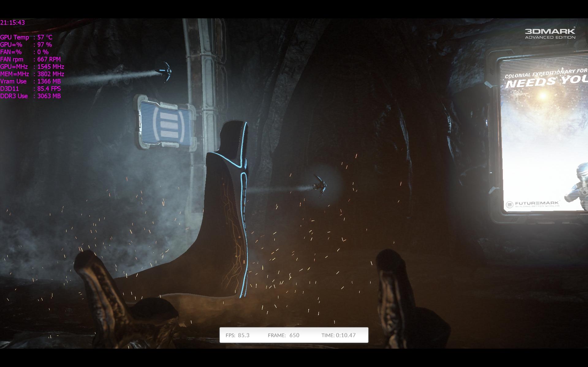Click the 3DMARK Advanced Edition logo
This screenshot has width=588, height=367.
[x=550, y=33]
